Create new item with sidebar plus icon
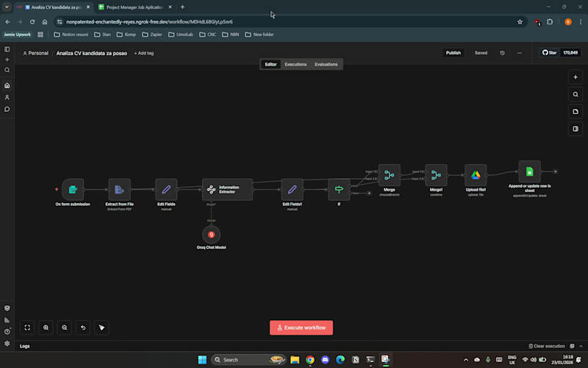588x368 pixels. pyautogui.click(x=7, y=60)
